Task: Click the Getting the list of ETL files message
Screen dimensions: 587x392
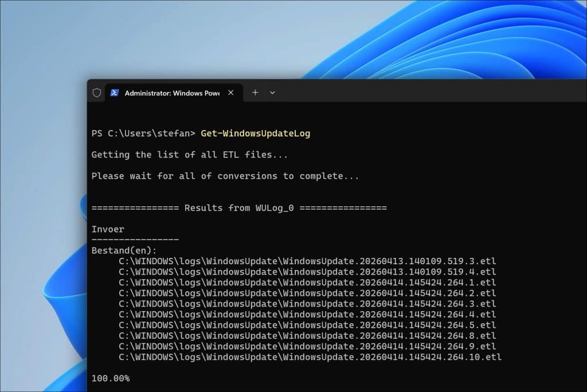Action: coord(189,154)
